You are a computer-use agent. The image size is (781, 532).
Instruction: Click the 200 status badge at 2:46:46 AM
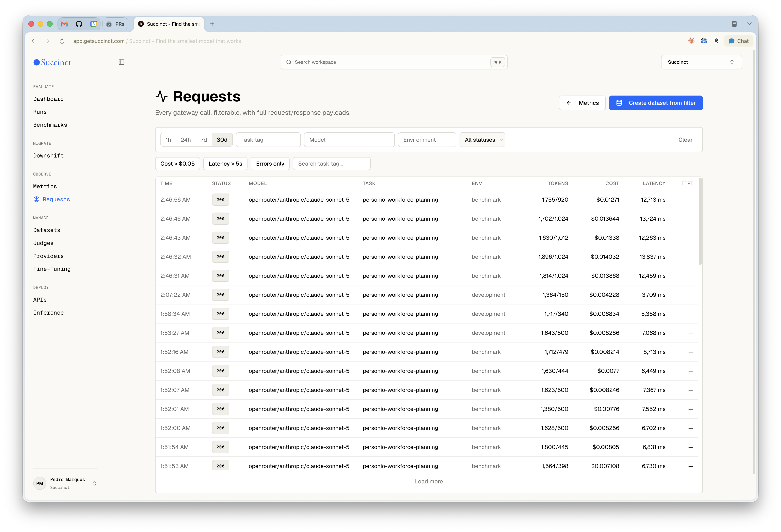pos(220,219)
